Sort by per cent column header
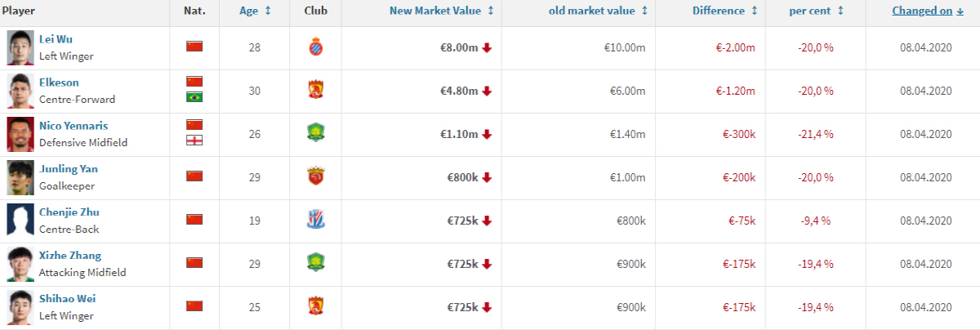Image resolution: width=980 pixels, height=330 pixels. 816,11
